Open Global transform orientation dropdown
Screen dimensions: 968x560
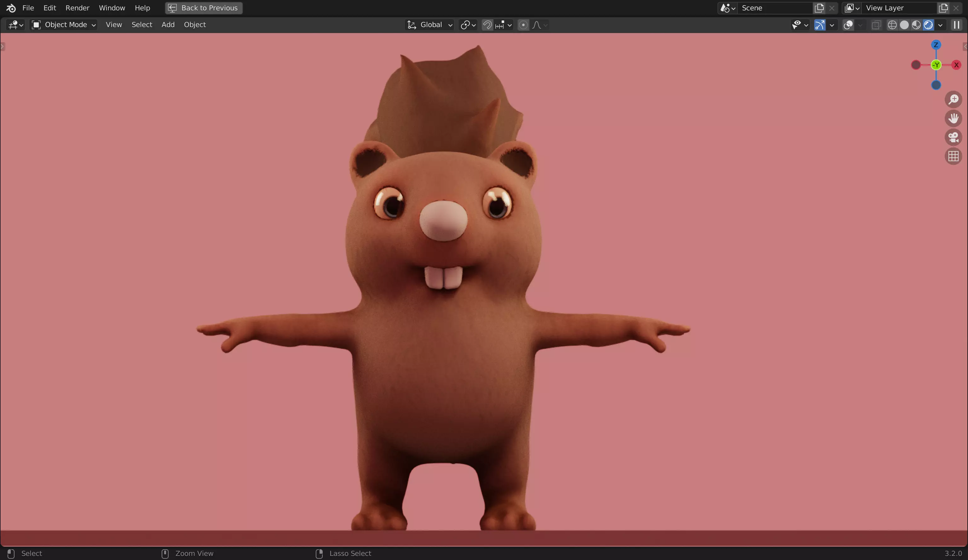tap(430, 25)
